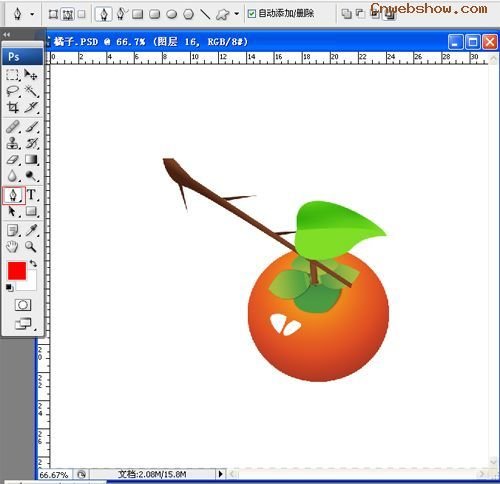Open the Pen tool preset picker dropdown
500x484 pixels.
32,14
